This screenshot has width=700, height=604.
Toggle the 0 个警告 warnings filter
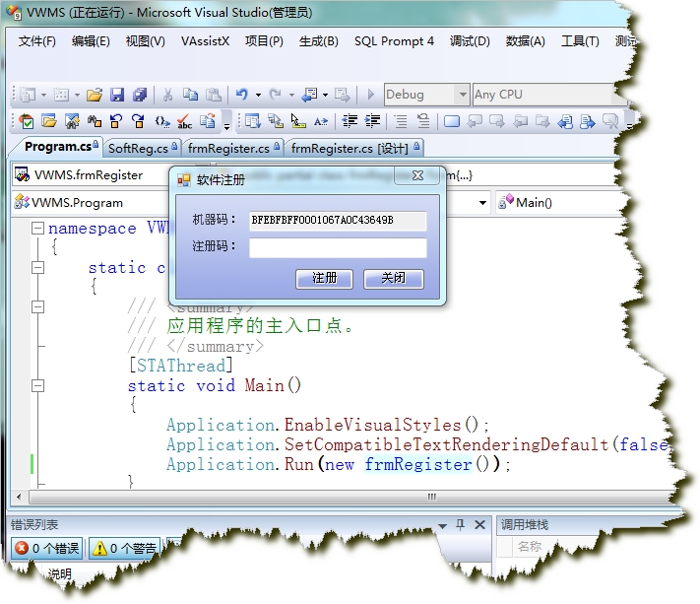[125, 548]
